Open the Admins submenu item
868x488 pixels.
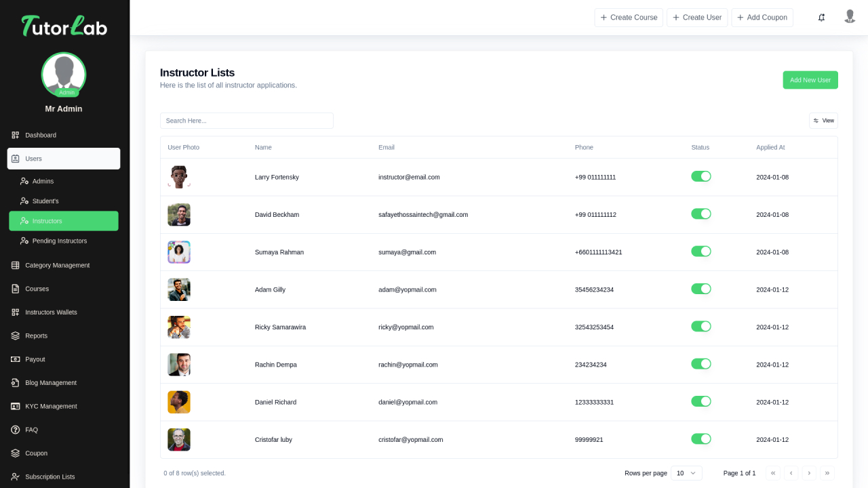click(43, 181)
